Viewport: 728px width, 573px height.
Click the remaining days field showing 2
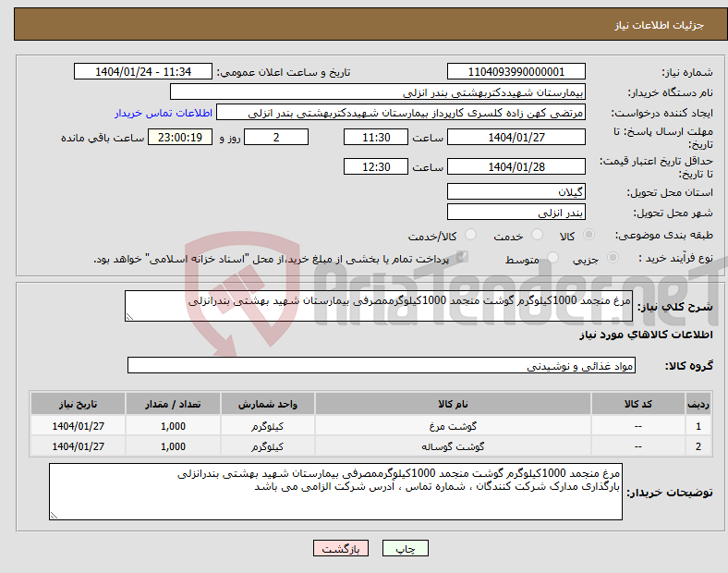(x=276, y=138)
